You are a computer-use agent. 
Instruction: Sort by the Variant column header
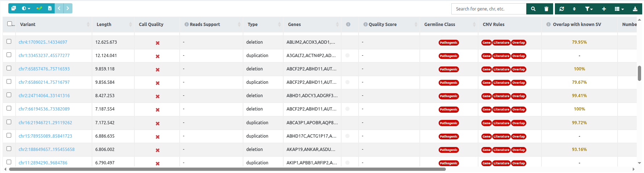click(x=28, y=25)
